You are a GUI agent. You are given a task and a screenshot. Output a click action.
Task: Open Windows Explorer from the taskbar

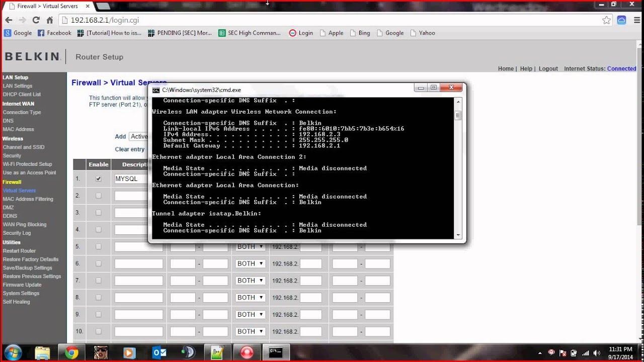(x=42, y=352)
